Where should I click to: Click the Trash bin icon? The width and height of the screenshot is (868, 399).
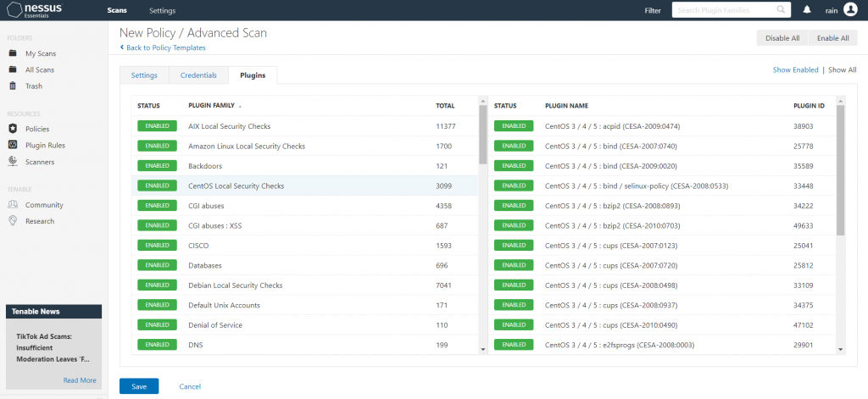point(13,86)
